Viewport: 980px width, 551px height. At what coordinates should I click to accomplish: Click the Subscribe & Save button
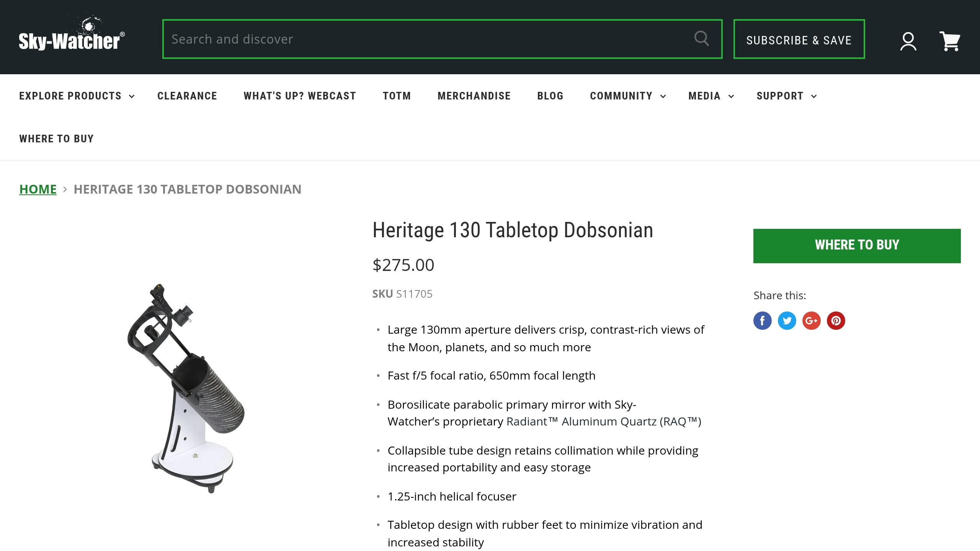(x=799, y=39)
